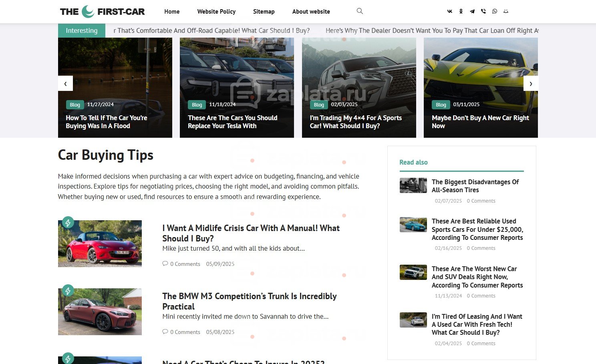
Task: Click The First-Car logo
Action: point(103,12)
